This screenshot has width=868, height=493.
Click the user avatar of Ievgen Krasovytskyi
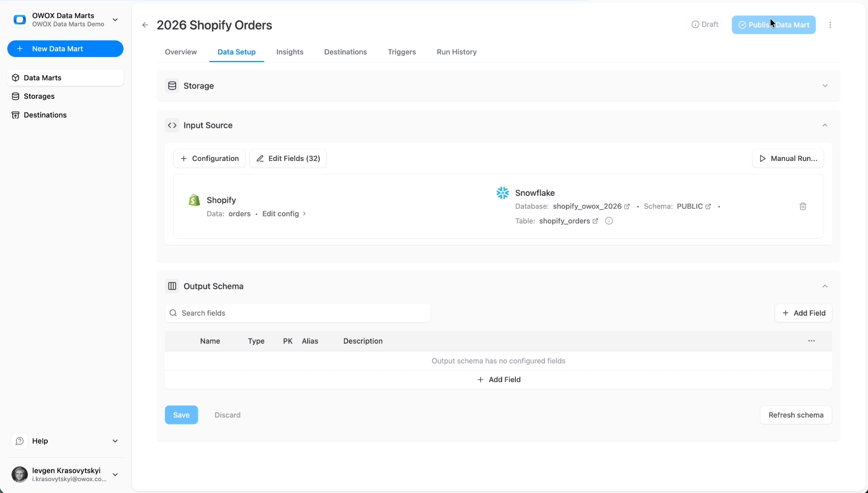pos(20,474)
